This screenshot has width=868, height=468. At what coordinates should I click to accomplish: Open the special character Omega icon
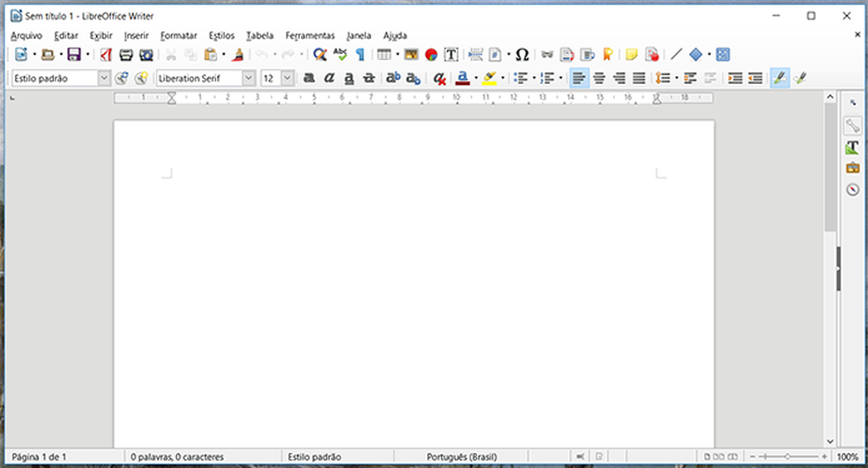click(x=522, y=54)
